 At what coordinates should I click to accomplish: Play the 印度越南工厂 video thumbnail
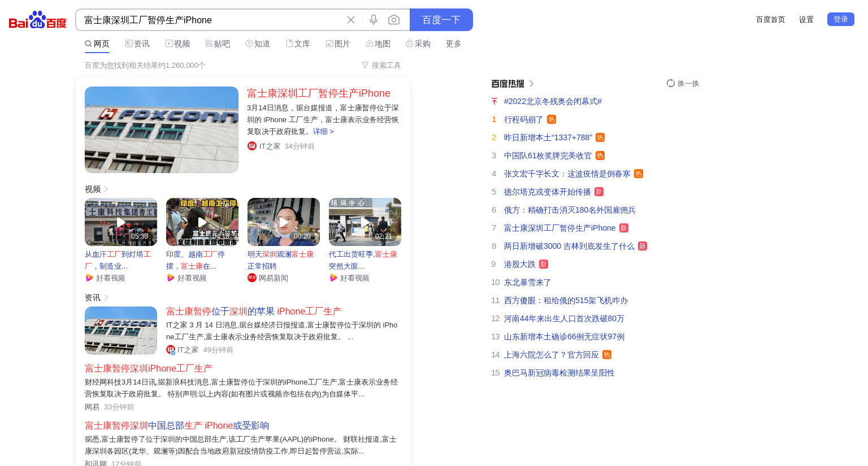(x=202, y=222)
